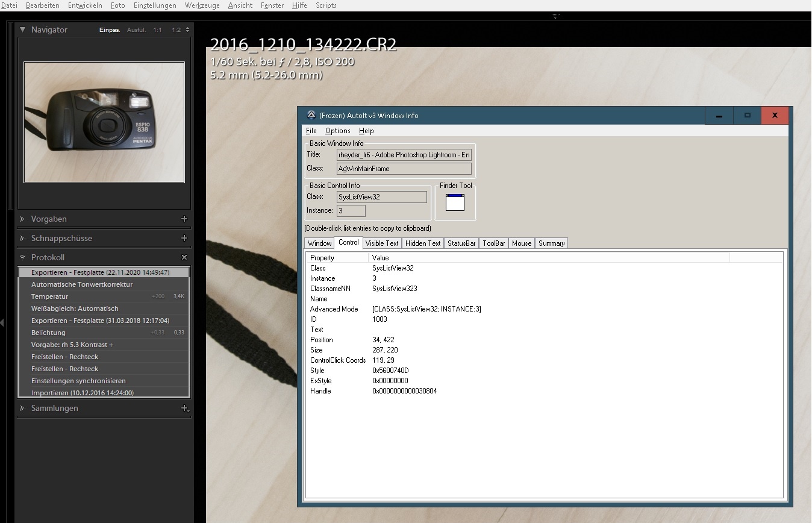The image size is (812, 523).
Task: Select history step Vorgabe: rh 5.3 Kontrast +
Action: tap(104, 345)
